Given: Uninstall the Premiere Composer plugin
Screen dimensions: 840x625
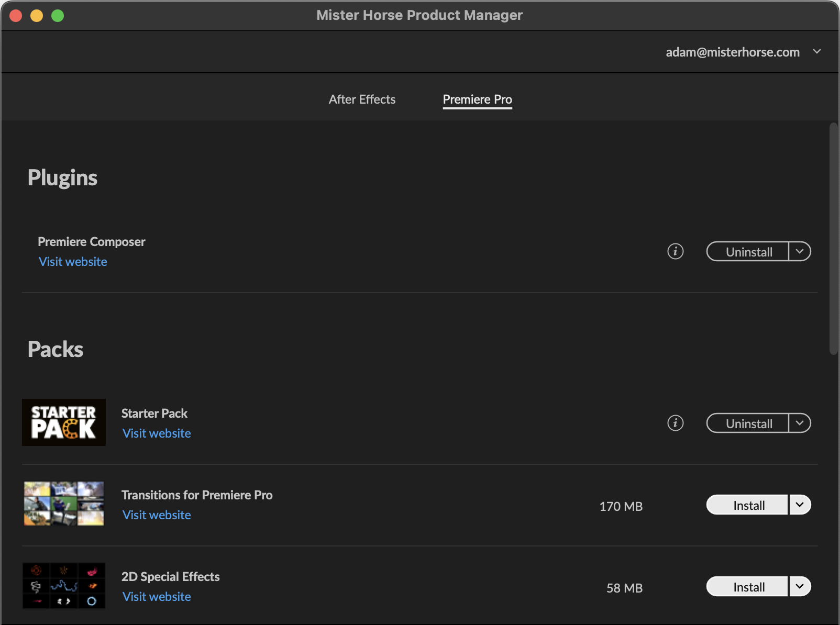Looking at the screenshot, I should pos(747,251).
